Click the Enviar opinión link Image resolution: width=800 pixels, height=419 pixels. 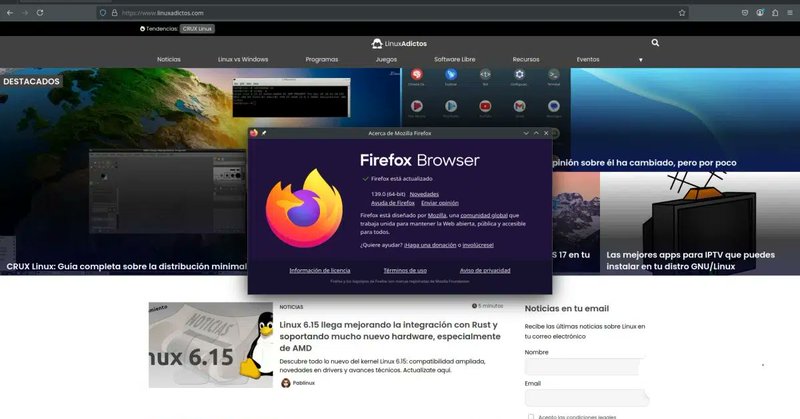click(440, 203)
